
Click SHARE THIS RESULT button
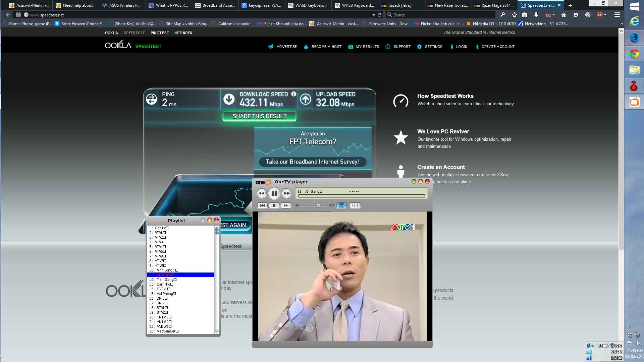[x=259, y=116]
